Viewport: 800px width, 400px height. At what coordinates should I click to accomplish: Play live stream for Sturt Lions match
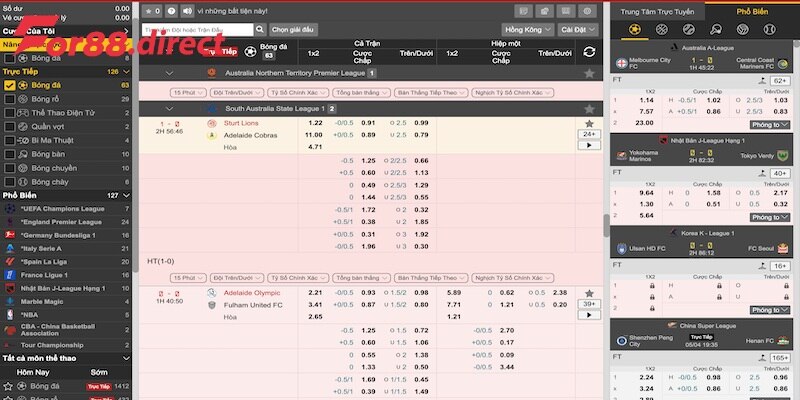(x=589, y=146)
